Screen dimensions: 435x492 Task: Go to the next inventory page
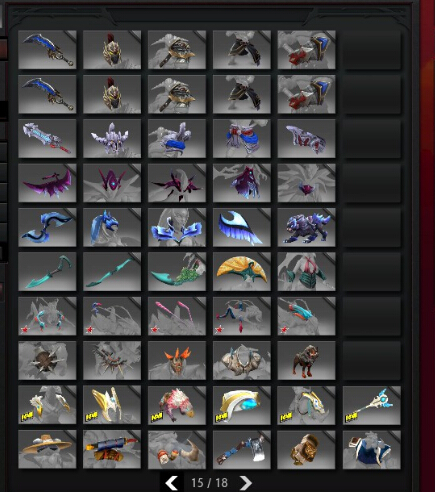pos(246,482)
